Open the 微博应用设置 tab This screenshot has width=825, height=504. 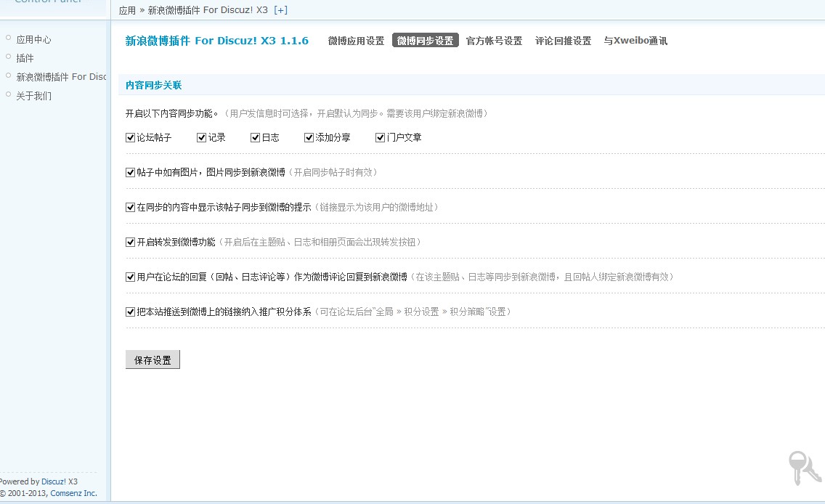point(356,41)
